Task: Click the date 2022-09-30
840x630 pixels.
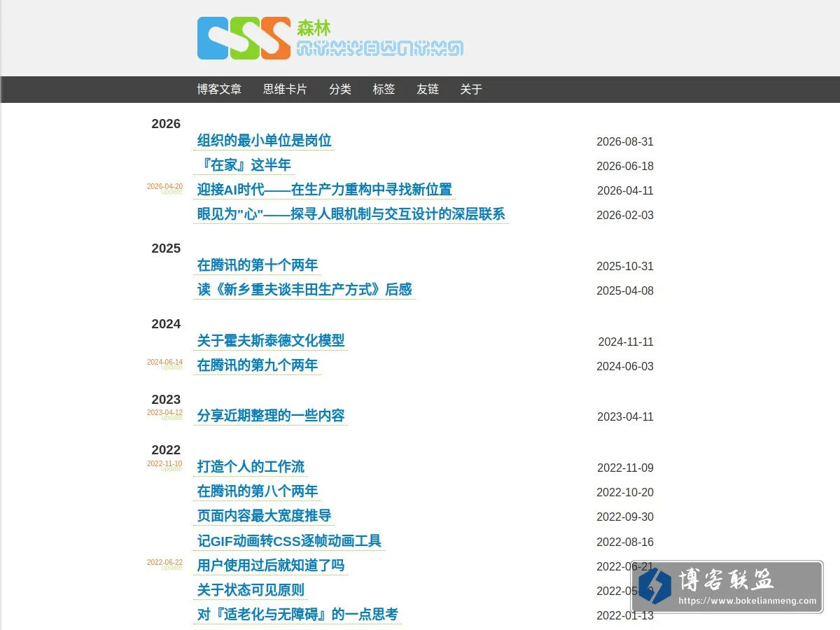Action: 625,517
